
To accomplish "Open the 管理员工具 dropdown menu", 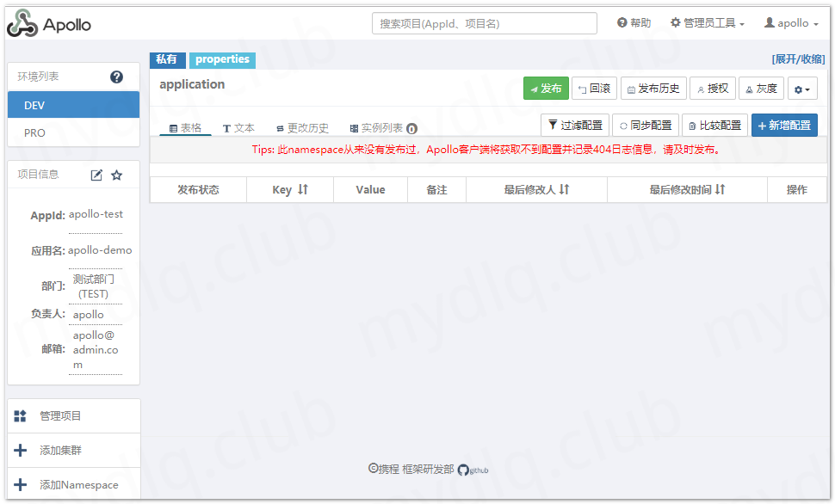I will (x=707, y=23).
